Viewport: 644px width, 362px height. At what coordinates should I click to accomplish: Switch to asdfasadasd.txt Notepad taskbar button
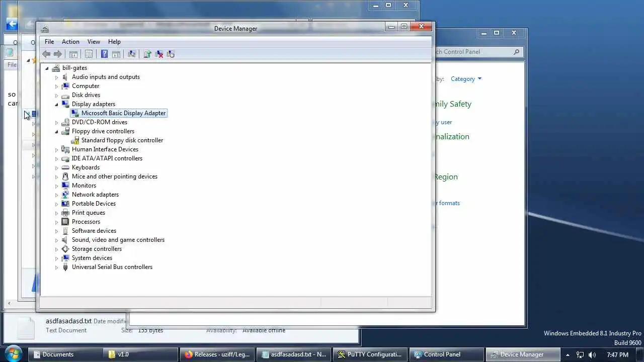tap(294, 354)
